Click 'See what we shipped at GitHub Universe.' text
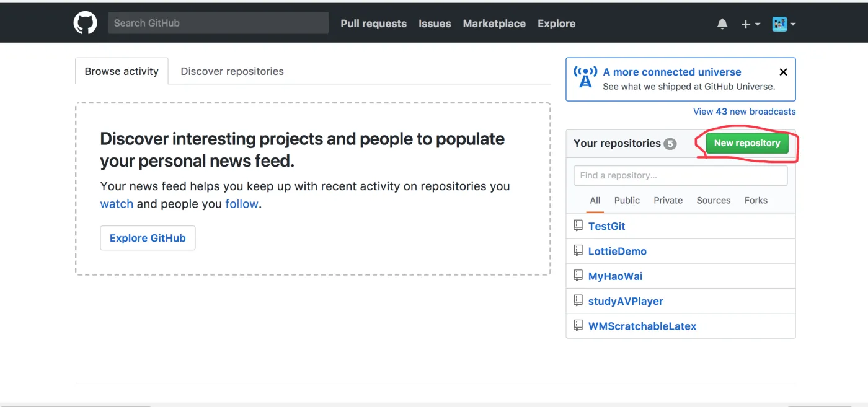The width and height of the screenshot is (868, 407). (689, 87)
